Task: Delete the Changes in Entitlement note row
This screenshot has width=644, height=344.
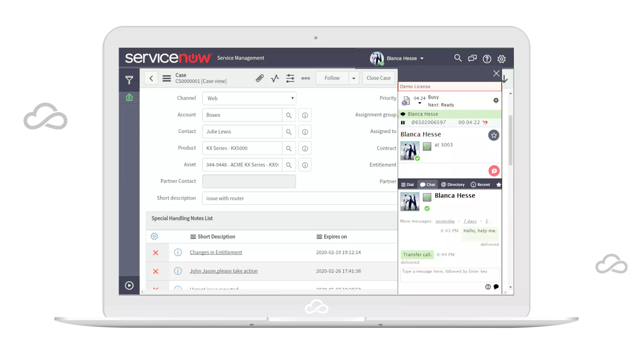Action: pyautogui.click(x=156, y=252)
